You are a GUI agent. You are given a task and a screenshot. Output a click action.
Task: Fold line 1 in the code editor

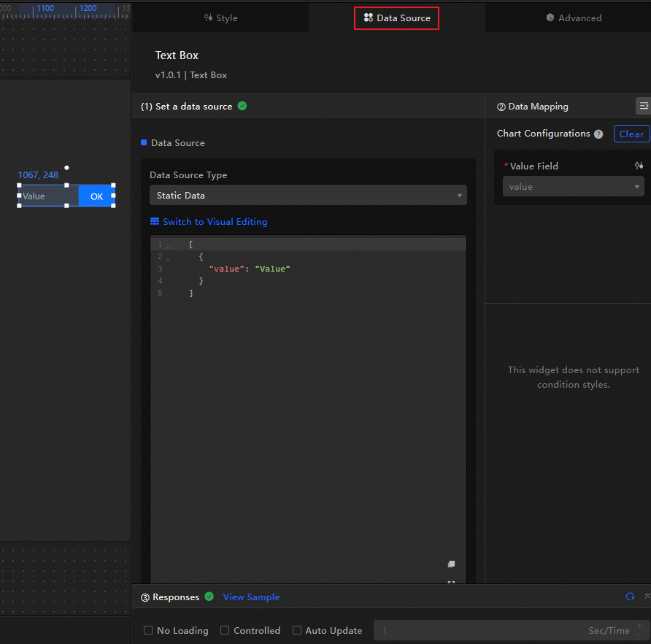coord(168,248)
